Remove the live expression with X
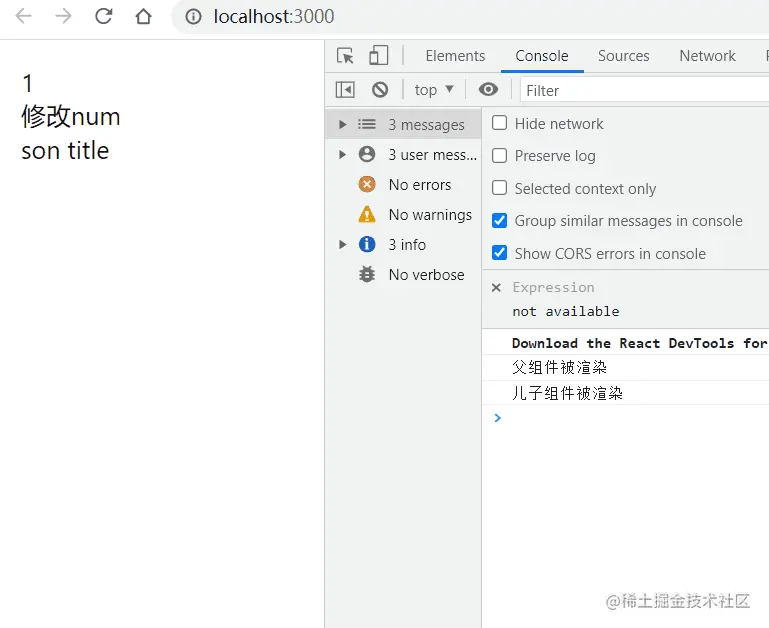Screen dimensions: 769x628 pos(496,288)
